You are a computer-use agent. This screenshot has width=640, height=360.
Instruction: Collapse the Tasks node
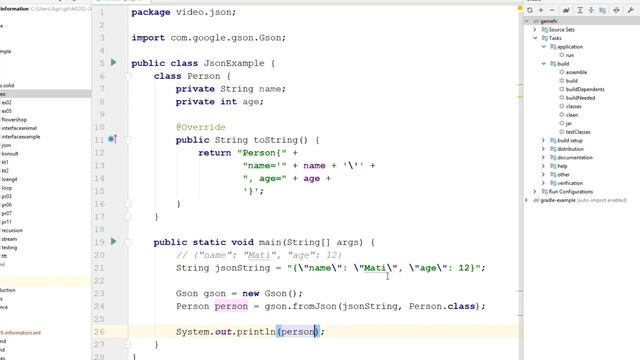click(535, 38)
